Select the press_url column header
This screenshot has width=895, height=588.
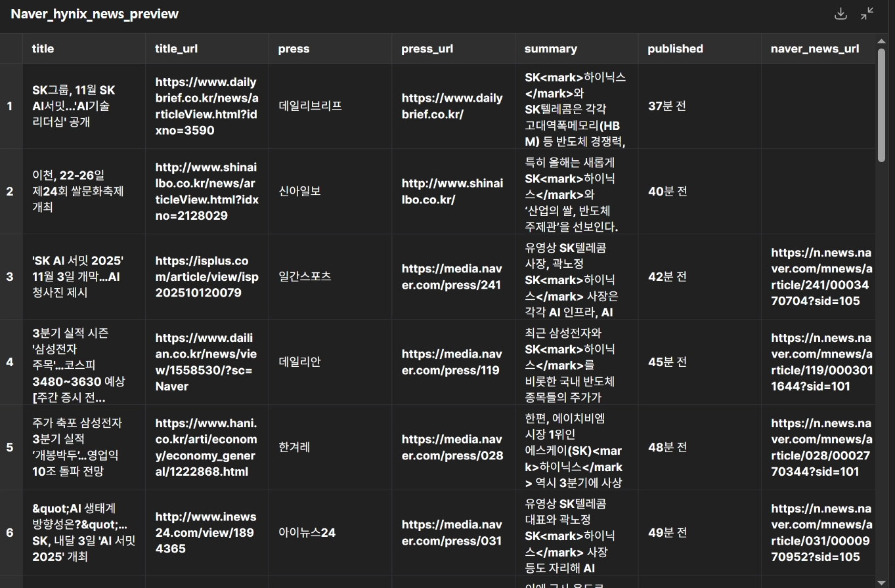(x=427, y=49)
